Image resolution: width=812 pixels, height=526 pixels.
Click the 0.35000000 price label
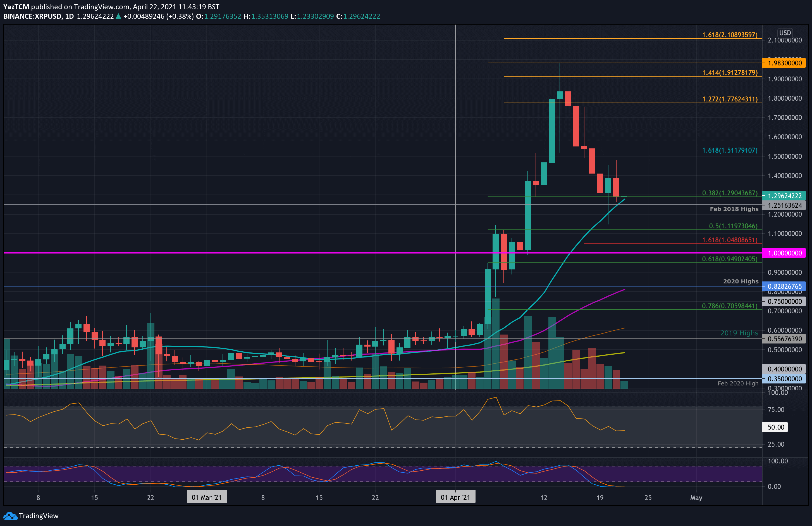pyautogui.click(x=784, y=379)
